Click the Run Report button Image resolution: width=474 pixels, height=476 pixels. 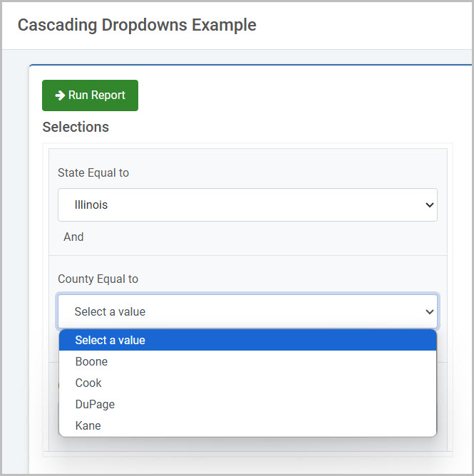(x=90, y=95)
